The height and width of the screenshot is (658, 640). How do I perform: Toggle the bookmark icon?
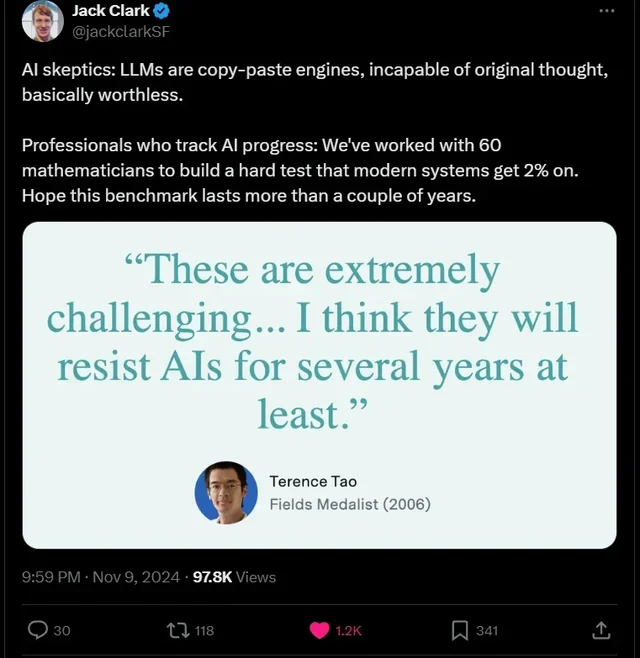pos(459,630)
